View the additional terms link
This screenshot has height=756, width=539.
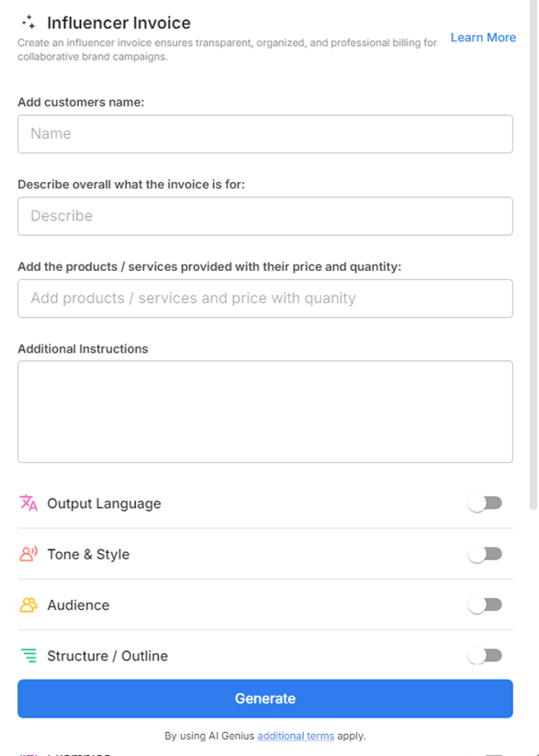[x=295, y=736]
